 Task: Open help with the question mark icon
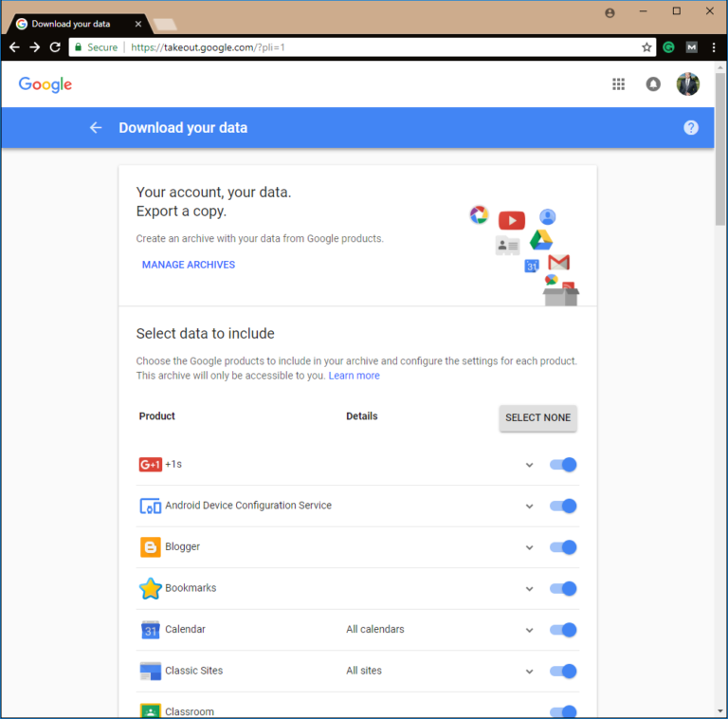click(x=691, y=128)
